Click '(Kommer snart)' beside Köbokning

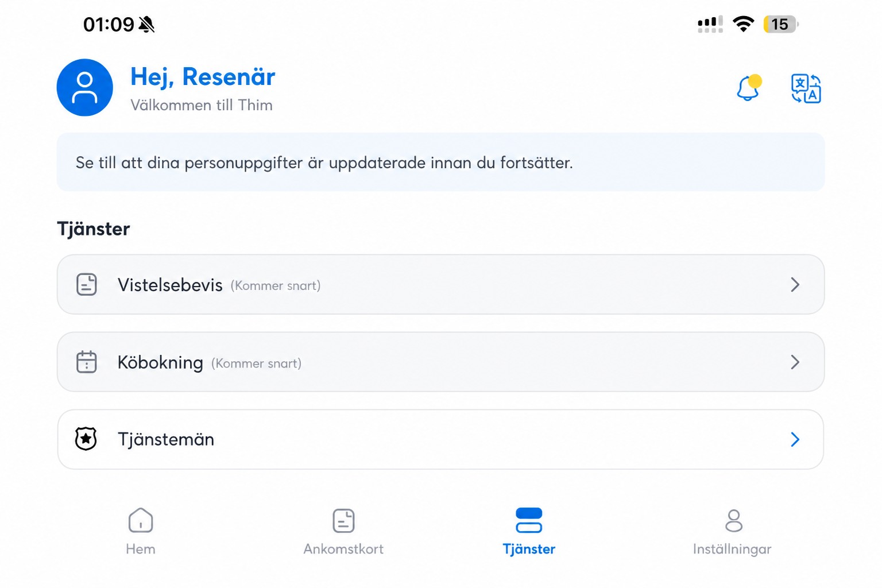click(x=256, y=363)
